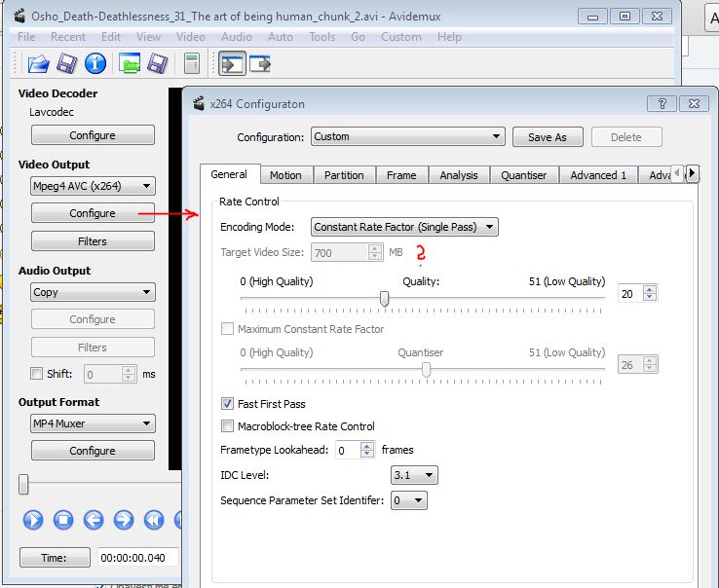This screenshot has width=719, height=588.
Task: Click Video Decoder Configure button
Action: (x=93, y=135)
